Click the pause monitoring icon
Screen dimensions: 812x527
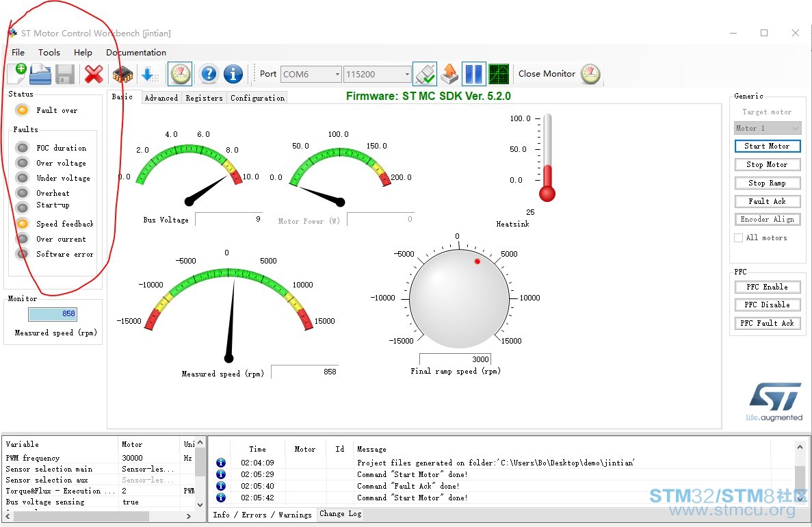[x=473, y=74]
